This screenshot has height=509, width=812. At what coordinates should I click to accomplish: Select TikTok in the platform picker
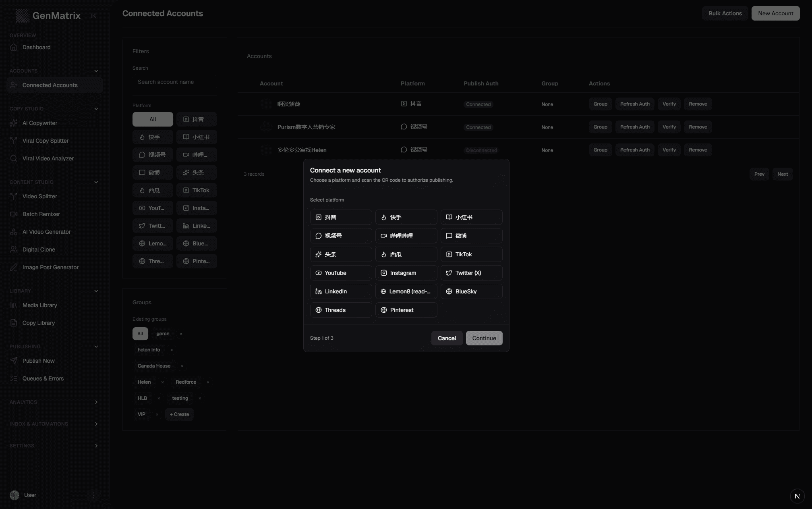pyautogui.click(x=471, y=254)
